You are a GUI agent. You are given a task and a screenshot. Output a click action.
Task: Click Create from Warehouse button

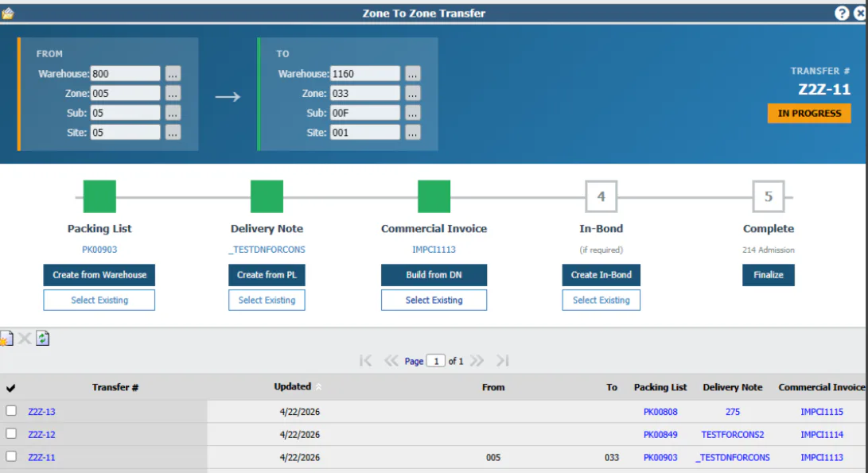click(x=99, y=275)
